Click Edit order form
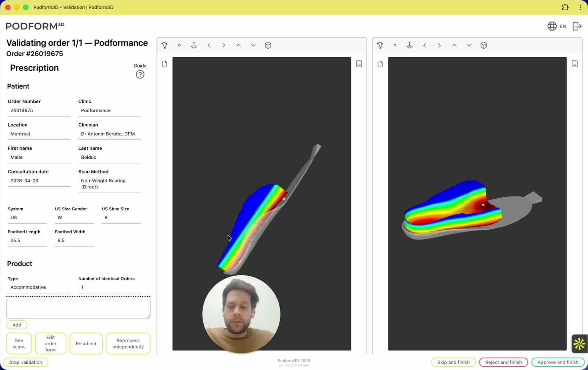Viewport: 588px width, 370px height. pyautogui.click(x=51, y=344)
